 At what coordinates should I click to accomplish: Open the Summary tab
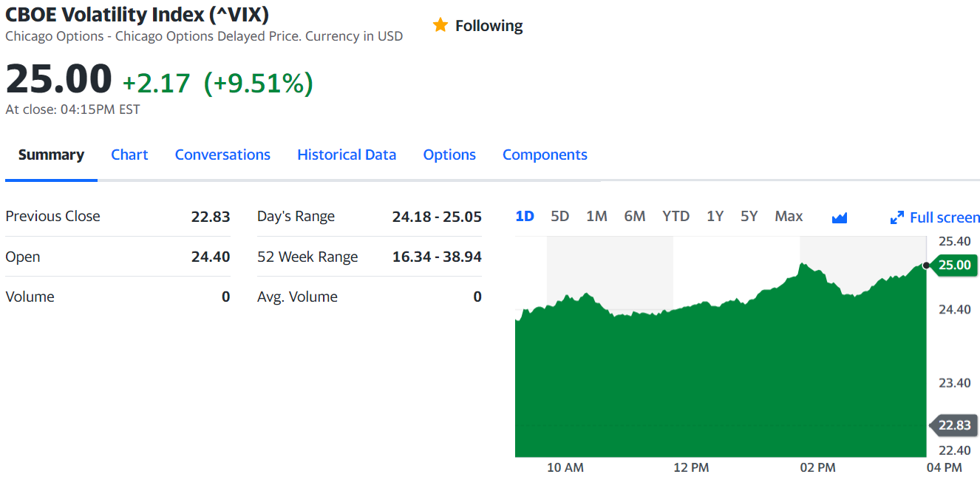(x=51, y=155)
